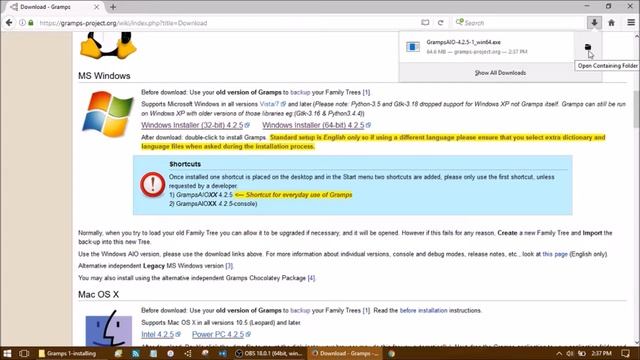Click the green secure padlock icon

(x=31, y=23)
